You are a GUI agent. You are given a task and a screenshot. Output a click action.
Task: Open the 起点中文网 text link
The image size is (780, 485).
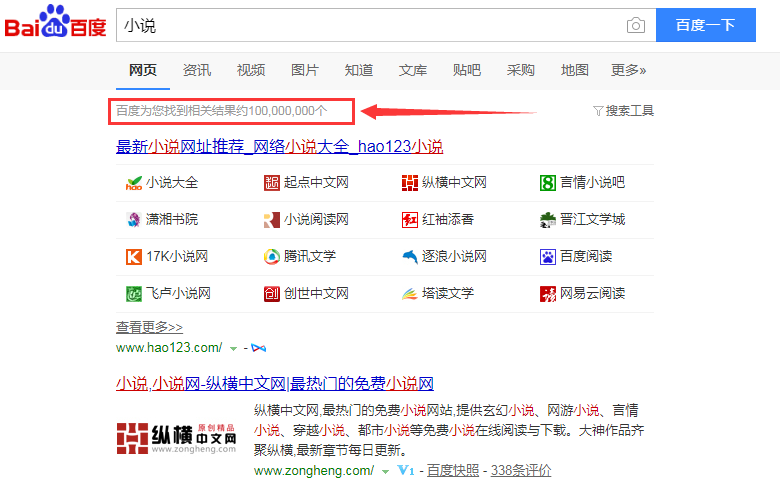click(316, 183)
